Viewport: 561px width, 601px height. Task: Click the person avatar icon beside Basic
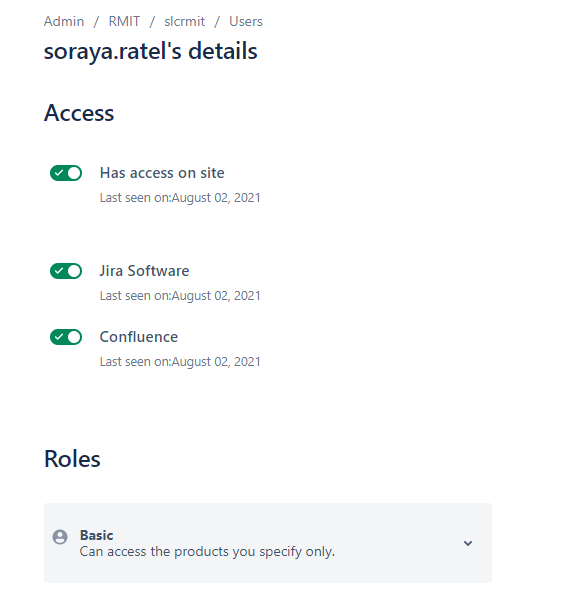tap(60, 537)
